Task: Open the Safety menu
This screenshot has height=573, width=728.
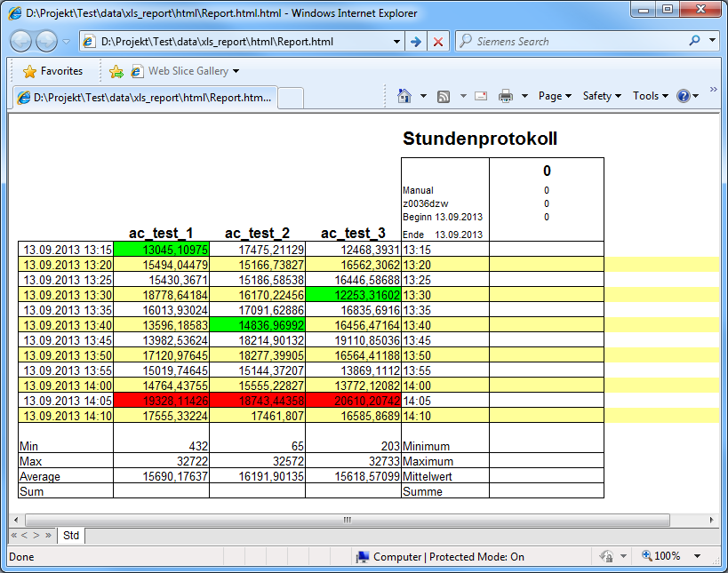Action: tap(602, 96)
